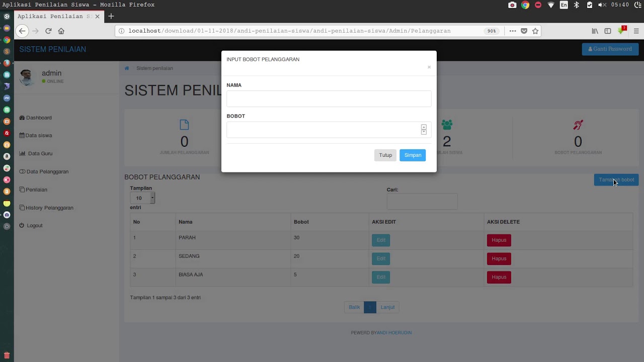Click the Chrome icon in the system tray

(x=525, y=5)
